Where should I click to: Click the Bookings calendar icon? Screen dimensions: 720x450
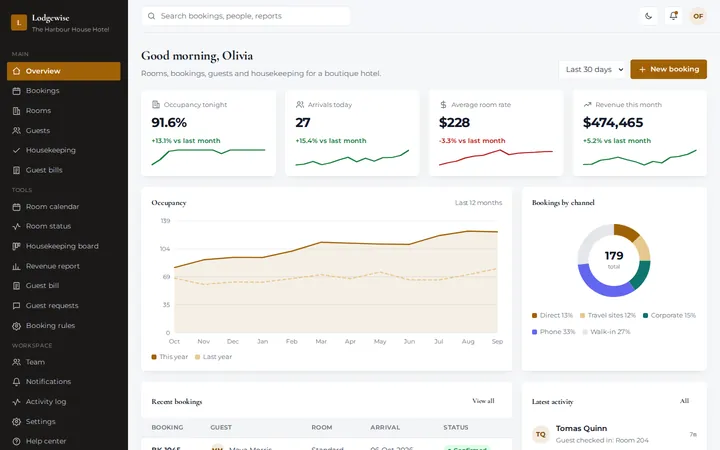point(17,91)
